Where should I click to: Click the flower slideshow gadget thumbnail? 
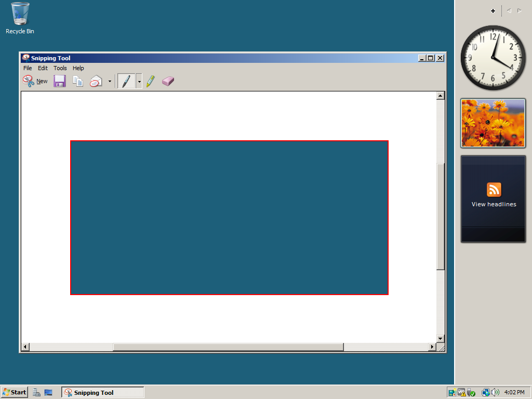(493, 123)
